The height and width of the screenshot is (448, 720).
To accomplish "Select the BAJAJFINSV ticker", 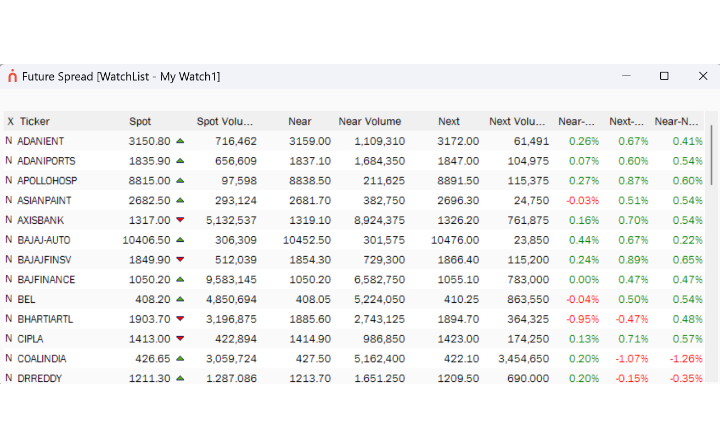I will [x=44, y=259].
